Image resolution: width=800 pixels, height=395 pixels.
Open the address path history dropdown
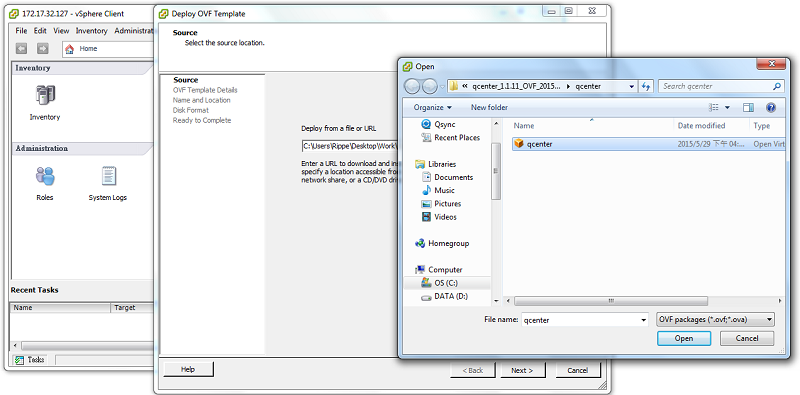[x=632, y=86]
